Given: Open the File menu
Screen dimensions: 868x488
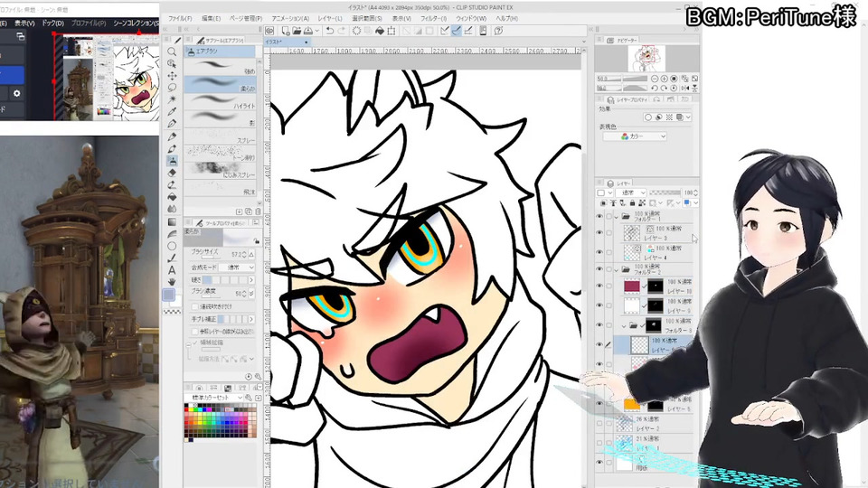Looking at the screenshot, I should [180, 18].
